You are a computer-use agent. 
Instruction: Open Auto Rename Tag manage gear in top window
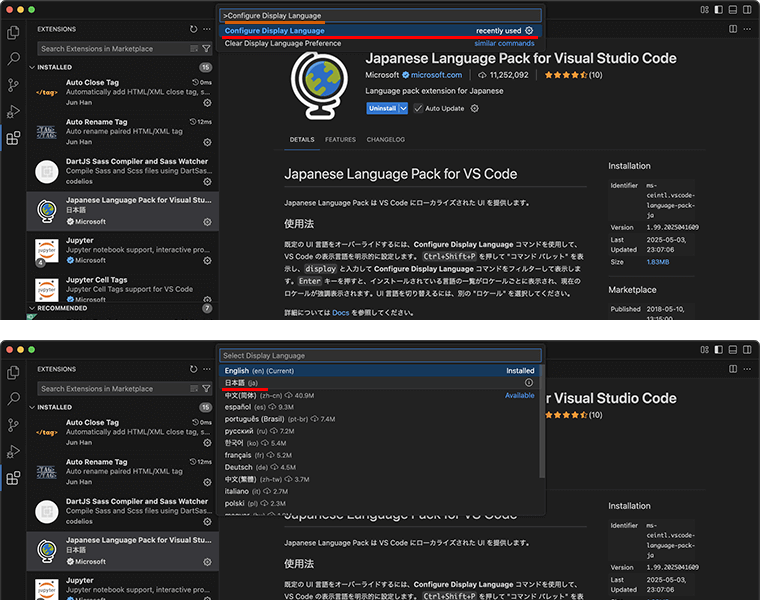[207, 142]
